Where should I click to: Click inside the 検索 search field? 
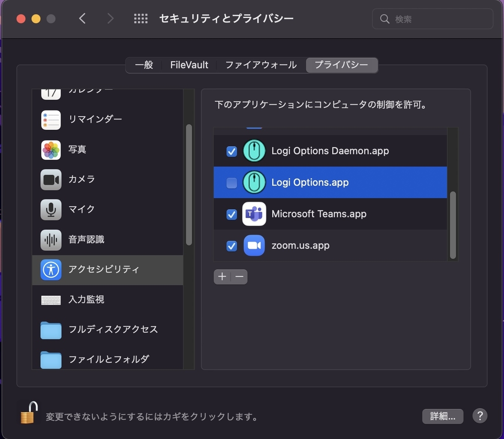433,18
